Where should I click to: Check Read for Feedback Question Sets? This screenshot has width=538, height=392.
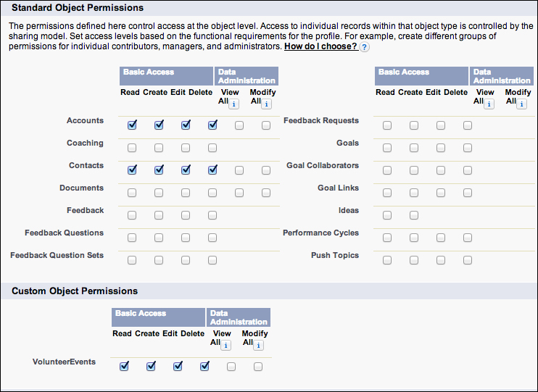click(132, 260)
